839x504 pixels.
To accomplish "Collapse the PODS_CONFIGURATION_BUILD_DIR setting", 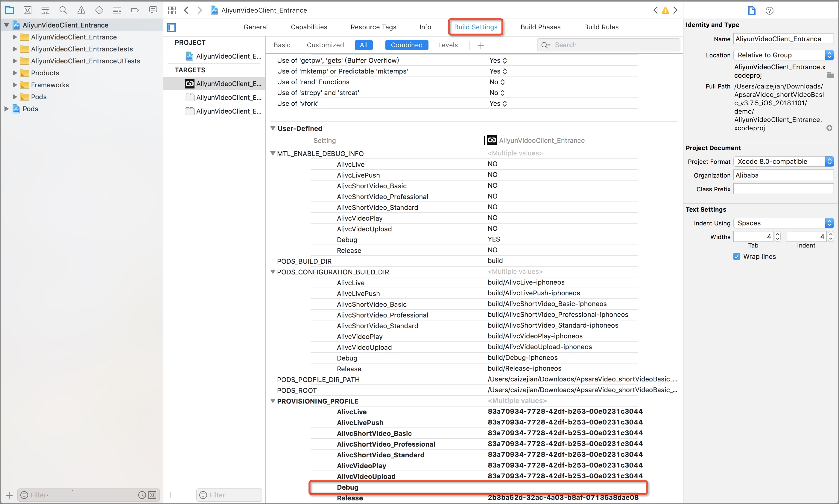I will point(273,272).
